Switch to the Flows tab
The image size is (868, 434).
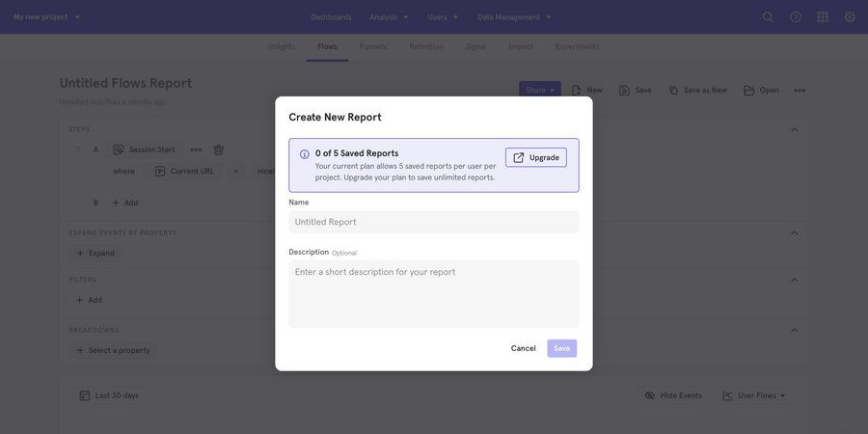point(327,47)
